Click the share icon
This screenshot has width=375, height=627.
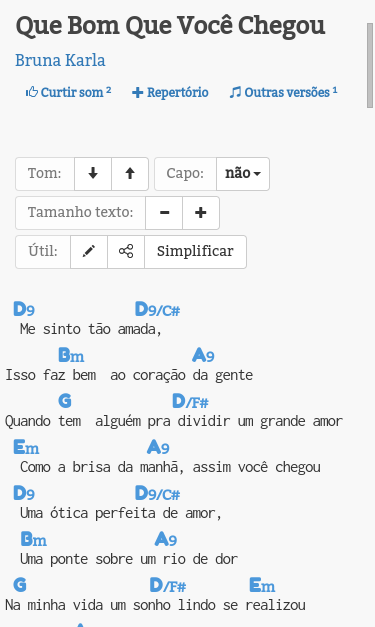pos(126,252)
